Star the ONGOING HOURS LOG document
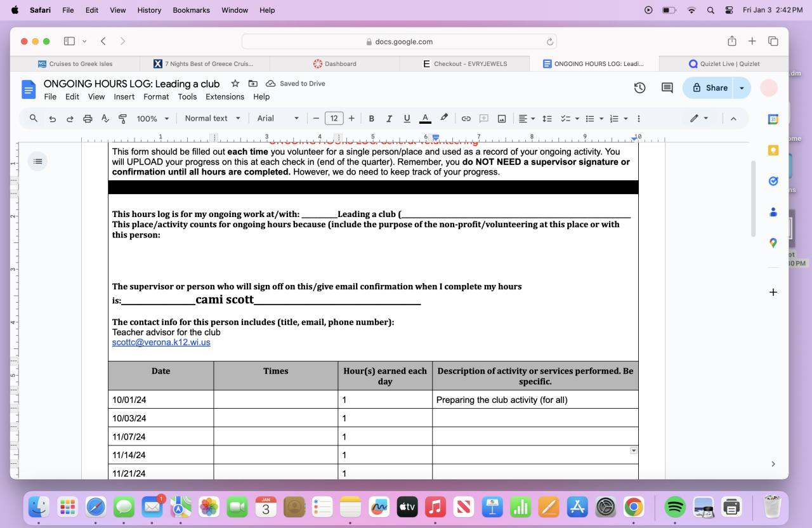The width and height of the screenshot is (812, 528). [x=235, y=84]
